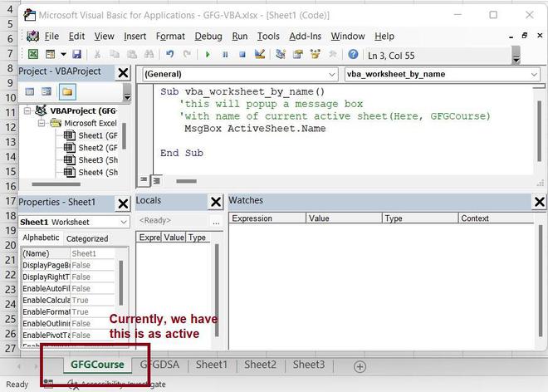Toggle Design Mode icon
The image size is (548, 392).
click(260, 54)
